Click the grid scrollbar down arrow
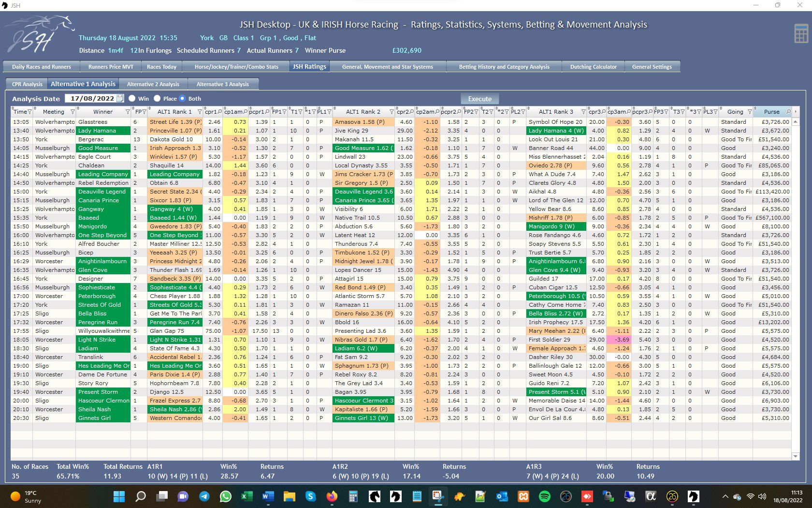This screenshot has width=812, height=508. pos(795,456)
